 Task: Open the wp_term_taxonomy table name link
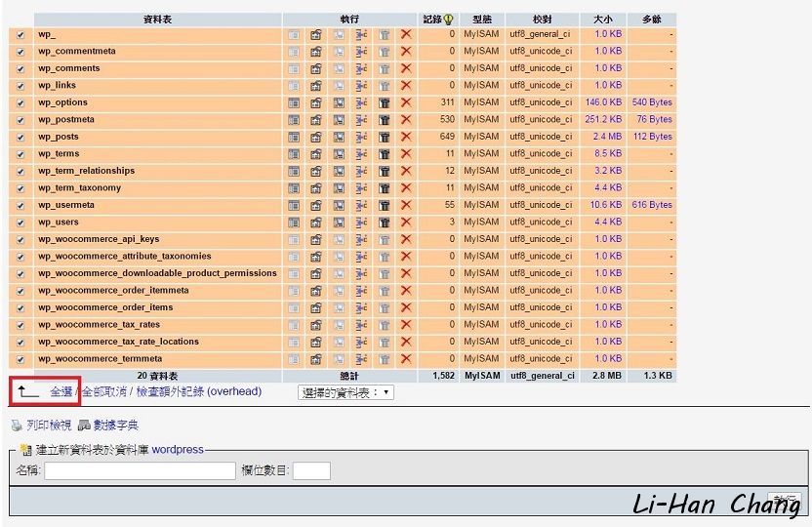[79, 188]
